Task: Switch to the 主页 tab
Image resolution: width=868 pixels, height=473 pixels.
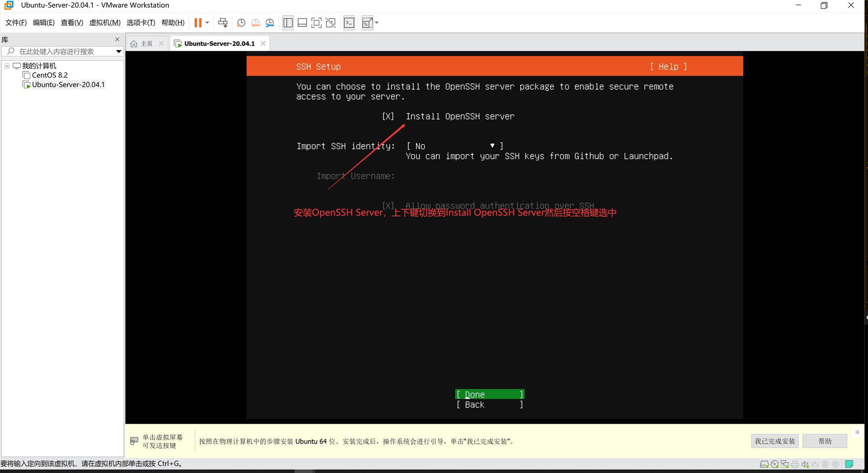Action: pos(147,44)
